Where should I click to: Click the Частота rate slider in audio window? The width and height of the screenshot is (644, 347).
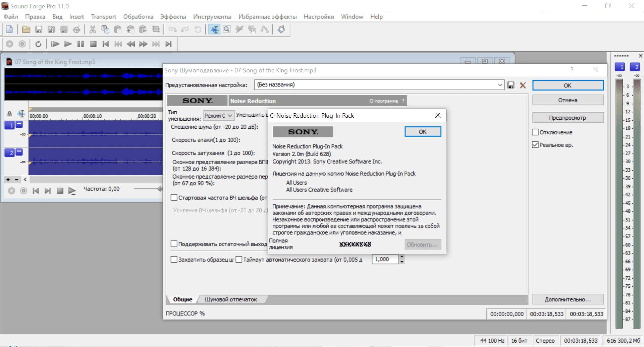[148, 189]
